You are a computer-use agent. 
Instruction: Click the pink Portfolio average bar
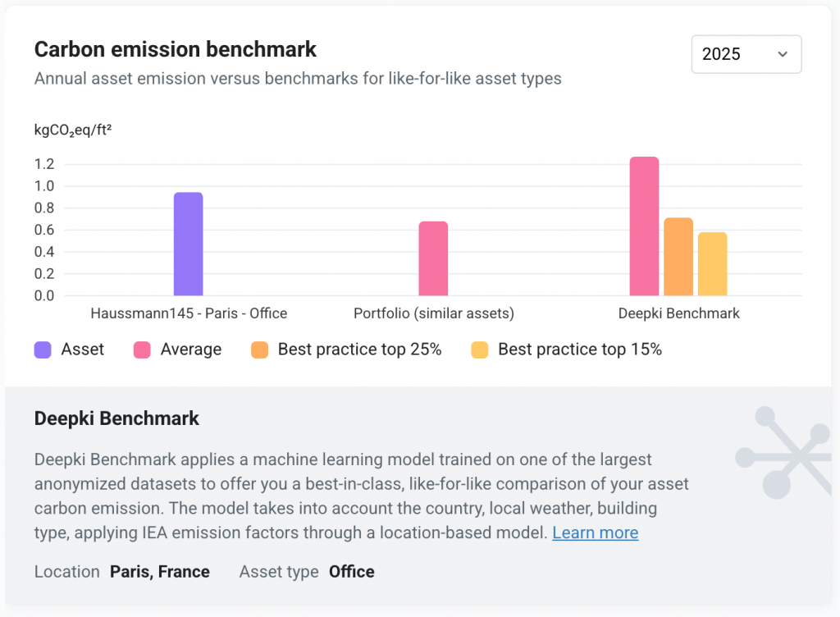[433, 258]
